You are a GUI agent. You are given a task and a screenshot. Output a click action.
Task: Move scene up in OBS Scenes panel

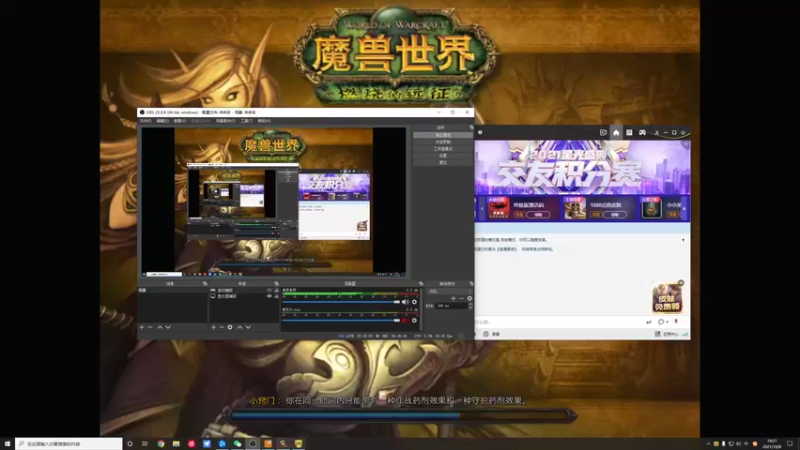point(160,327)
